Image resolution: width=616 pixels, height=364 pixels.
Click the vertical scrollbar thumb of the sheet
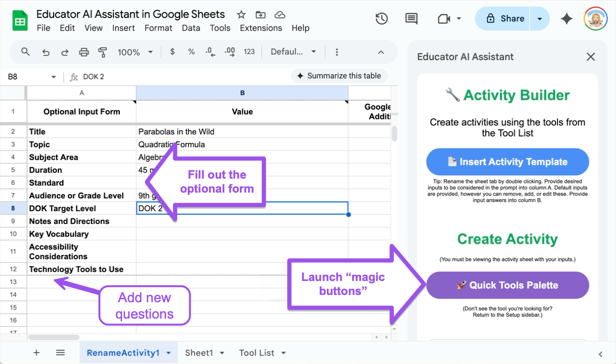click(394, 134)
